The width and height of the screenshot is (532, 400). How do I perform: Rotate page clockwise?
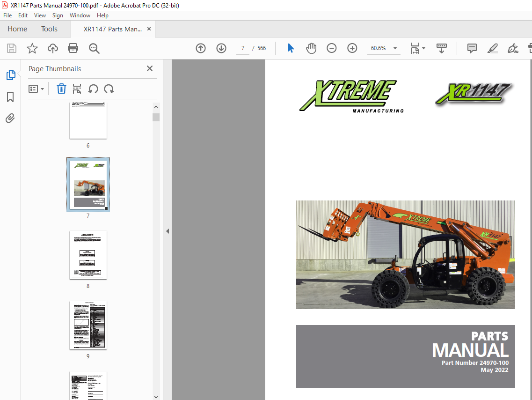109,89
